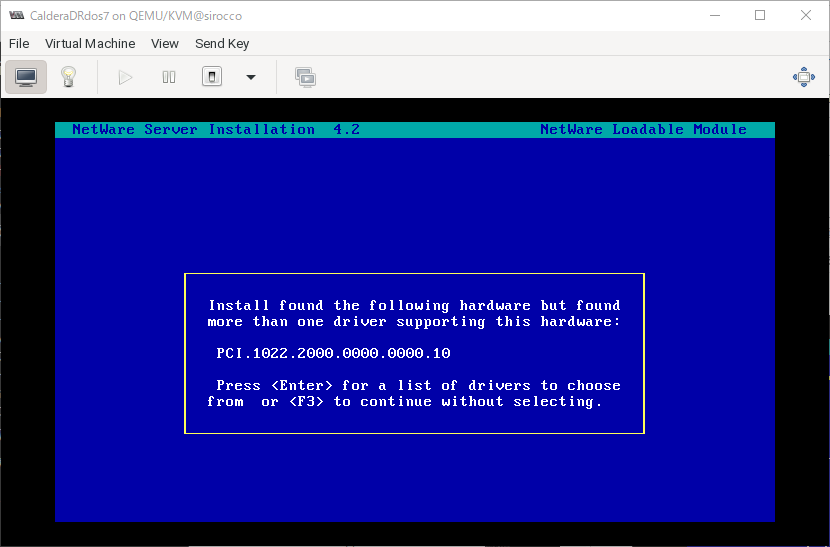
Task: Shut down the virtual machine
Action: [x=212, y=77]
